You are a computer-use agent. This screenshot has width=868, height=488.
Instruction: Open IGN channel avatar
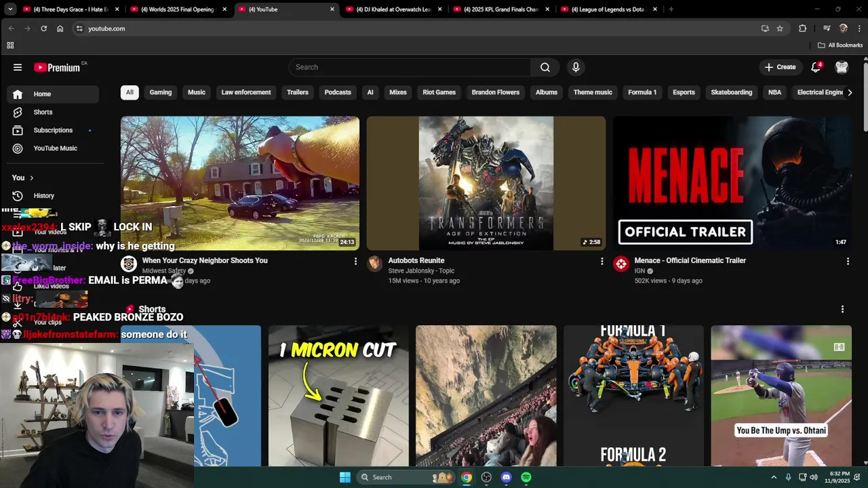point(621,264)
